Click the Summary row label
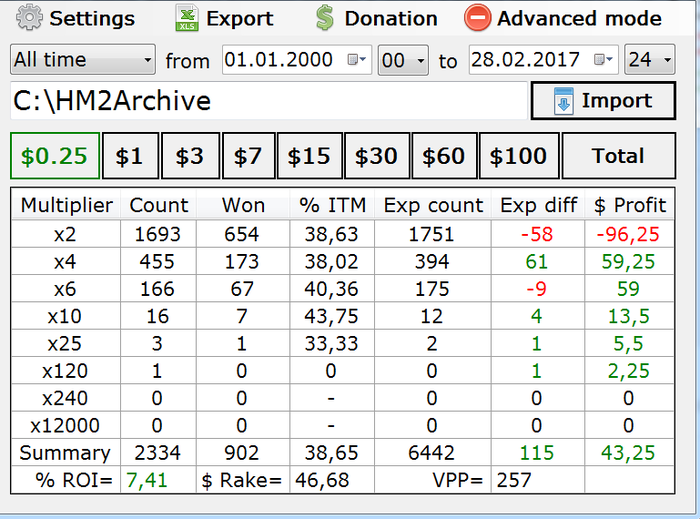Image resolution: width=700 pixels, height=519 pixels. click(65, 453)
